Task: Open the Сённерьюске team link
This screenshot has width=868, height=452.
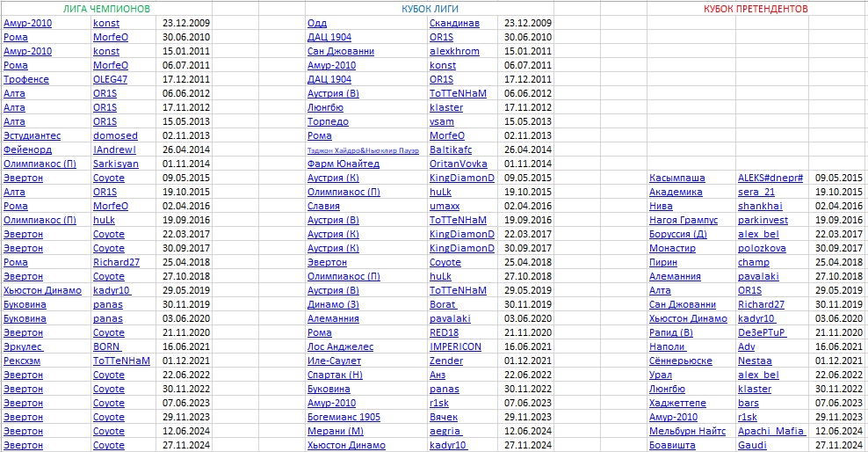Action: [681, 361]
